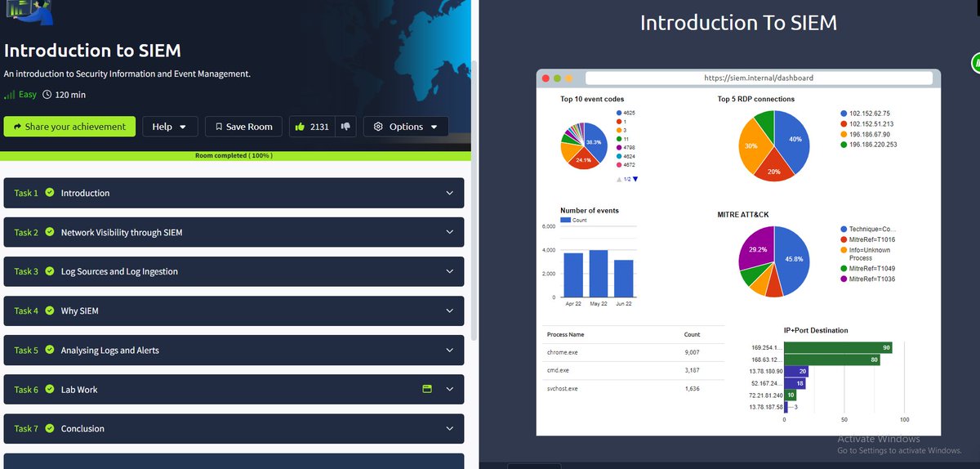
Task: Click the gear icon in Options
Action: click(378, 127)
